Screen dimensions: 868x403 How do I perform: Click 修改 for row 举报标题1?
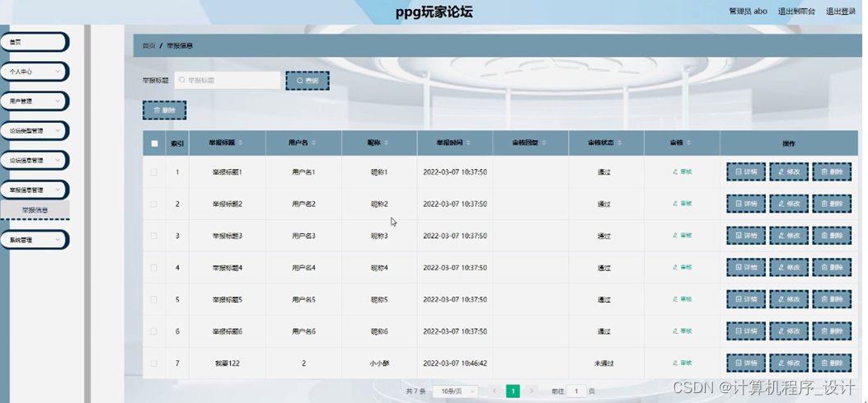point(789,172)
